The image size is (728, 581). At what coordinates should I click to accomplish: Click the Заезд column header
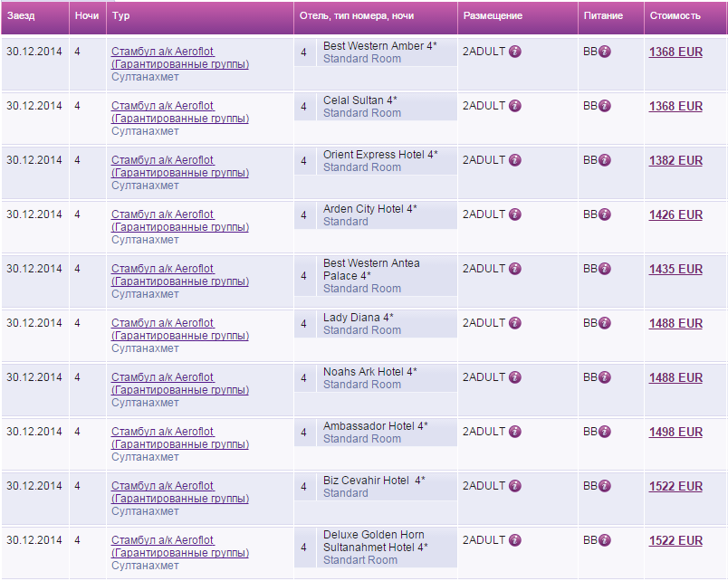tap(21, 16)
